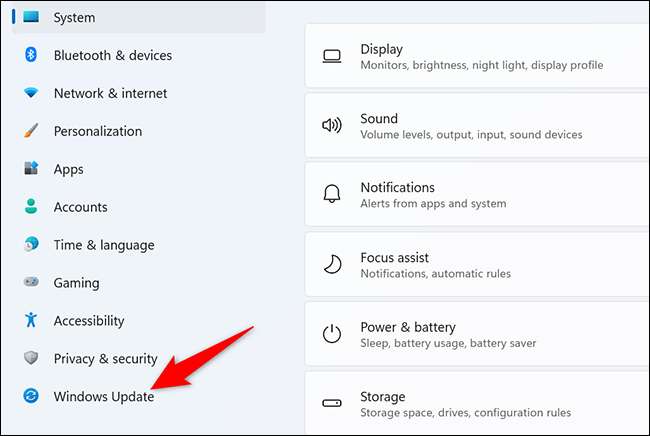This screenshot has width=650, height=436.
Task: Click the Apps icon in sidebar
Action: [x=31, y=169]
